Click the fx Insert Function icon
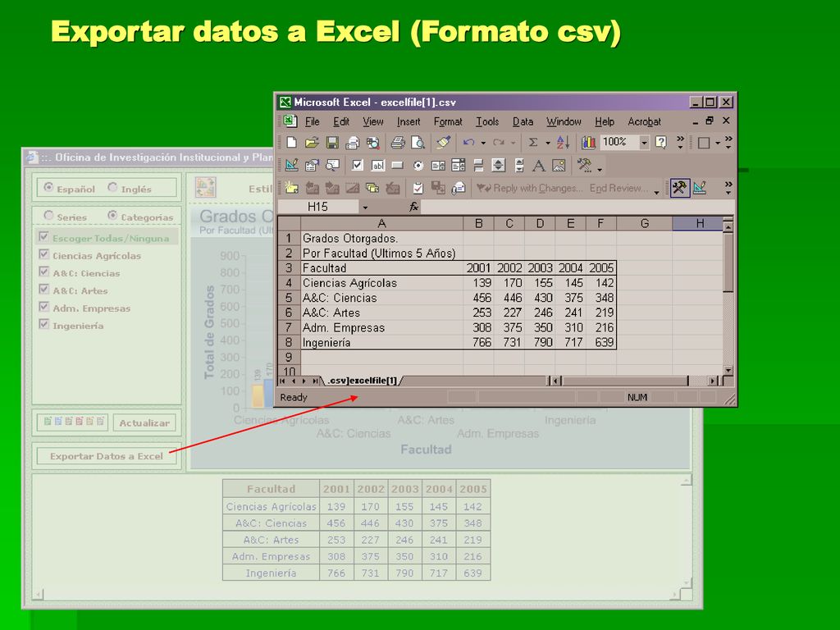Screen dimensions: 840x630 click(413, 207)
